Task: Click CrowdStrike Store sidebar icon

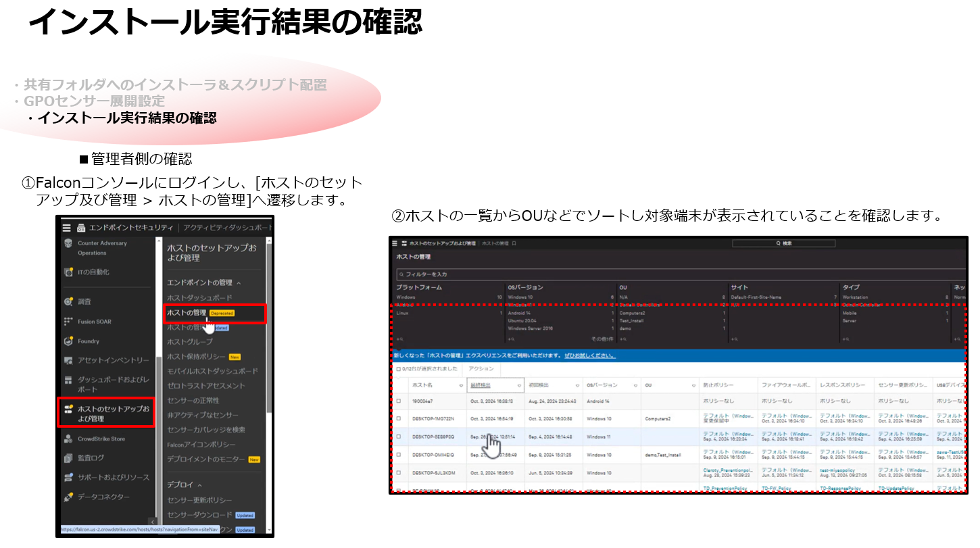Action: pyautogui.click(x=68, y=439)
